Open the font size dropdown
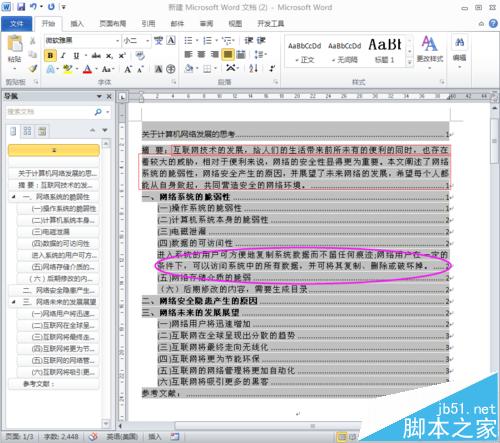Image resolution: width=500 pixels, height=443 pixels. click(147, 41)
